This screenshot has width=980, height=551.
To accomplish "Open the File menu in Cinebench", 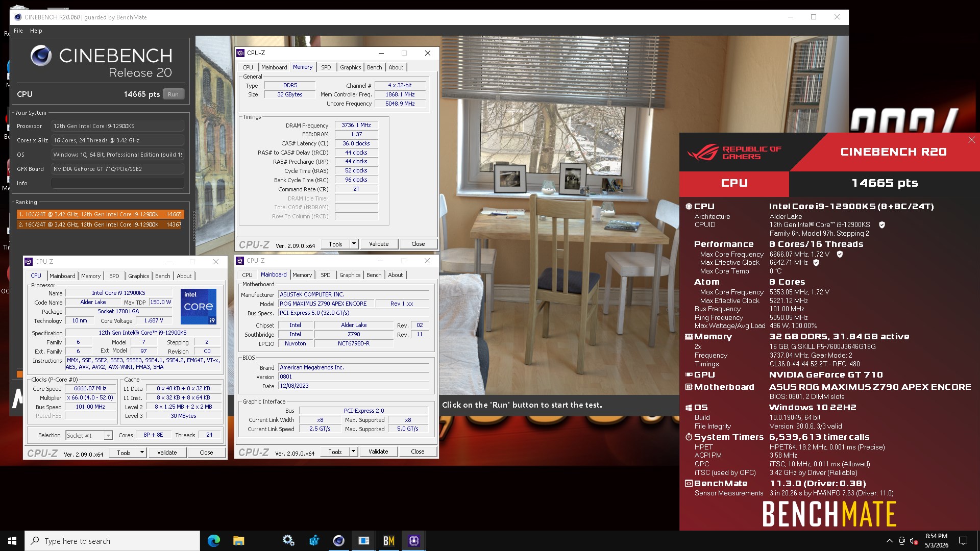I will 18,31.
